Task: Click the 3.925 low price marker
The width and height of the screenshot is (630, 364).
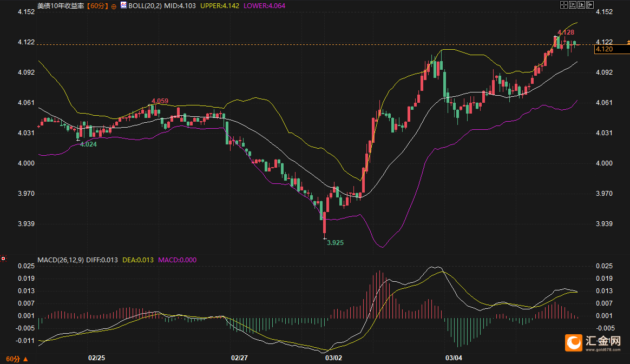Action: (x=335, y=243)
